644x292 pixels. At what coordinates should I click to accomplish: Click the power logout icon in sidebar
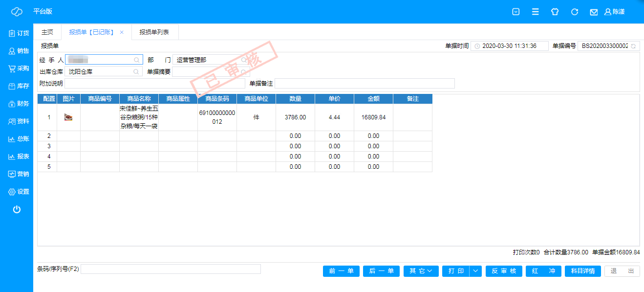(17, 209)
